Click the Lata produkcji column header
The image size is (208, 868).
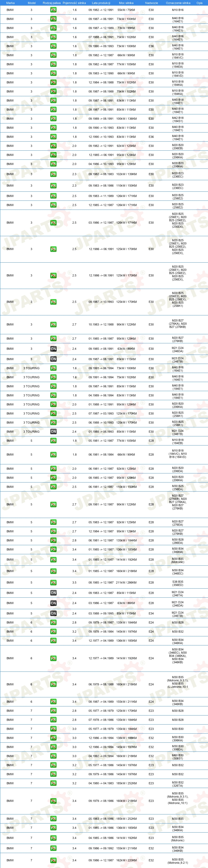(101, 3)
